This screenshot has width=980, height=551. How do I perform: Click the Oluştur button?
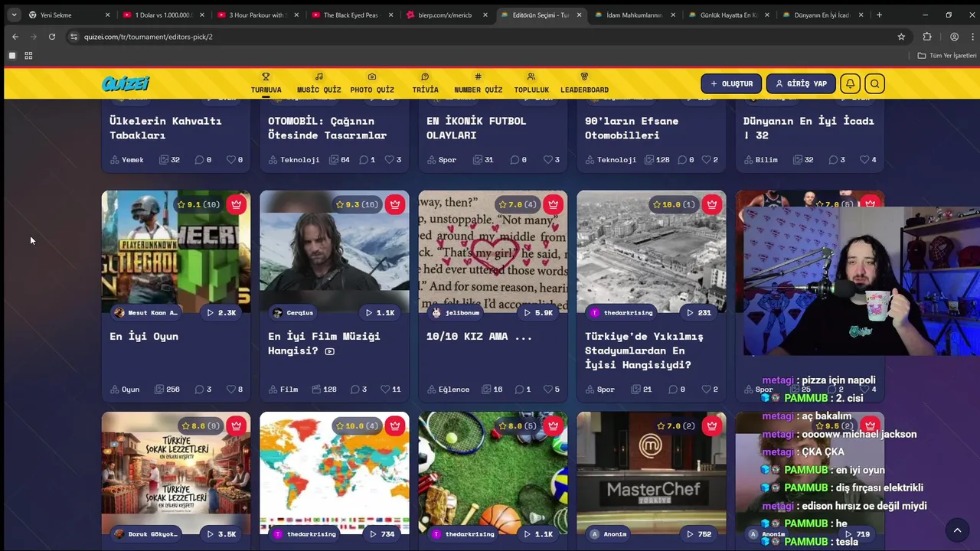731,83
